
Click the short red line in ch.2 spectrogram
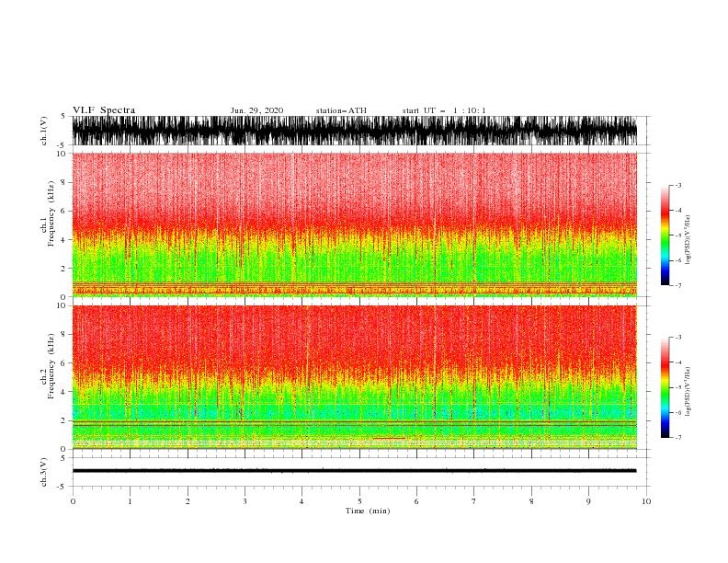tap(389, 438)
